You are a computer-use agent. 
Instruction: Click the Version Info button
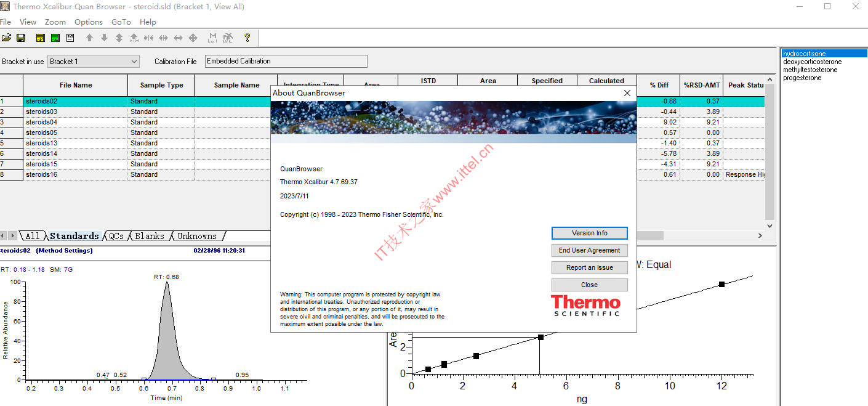pyautogui.click(x=590, y=233)
